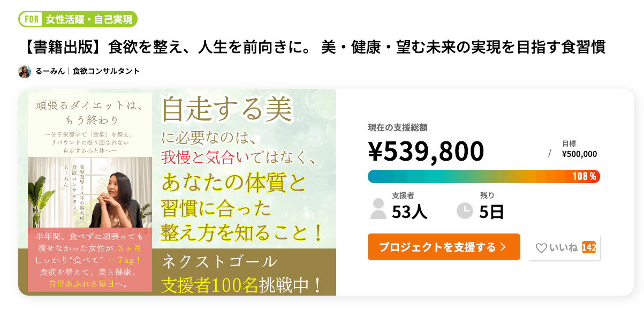Click the heart icon beside いいね

tap(541, 248)
